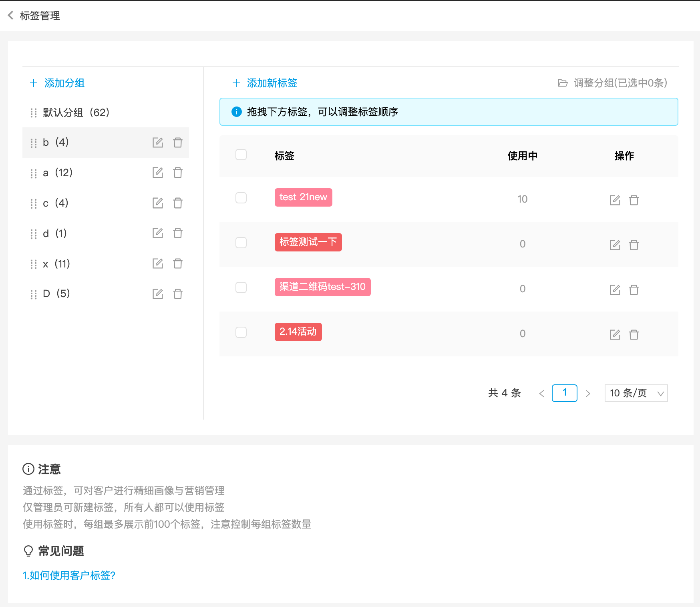700x607 pixels.
Task: Click the test 21new tag chip
Action: [304, 197]
